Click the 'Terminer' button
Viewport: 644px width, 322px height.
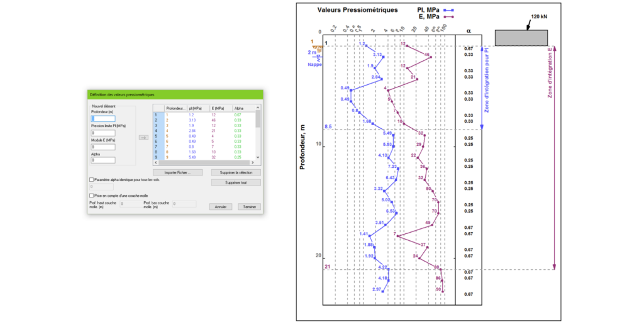pos(247,206)
